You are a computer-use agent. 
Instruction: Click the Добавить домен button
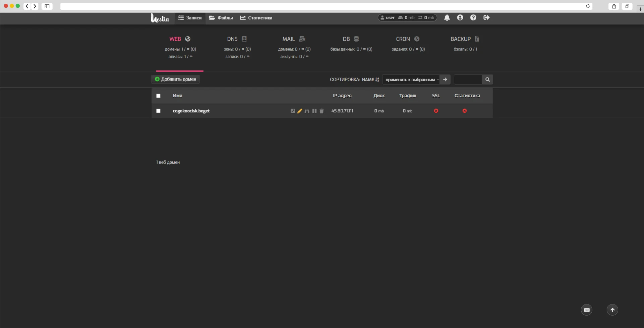tap(176, 80)
